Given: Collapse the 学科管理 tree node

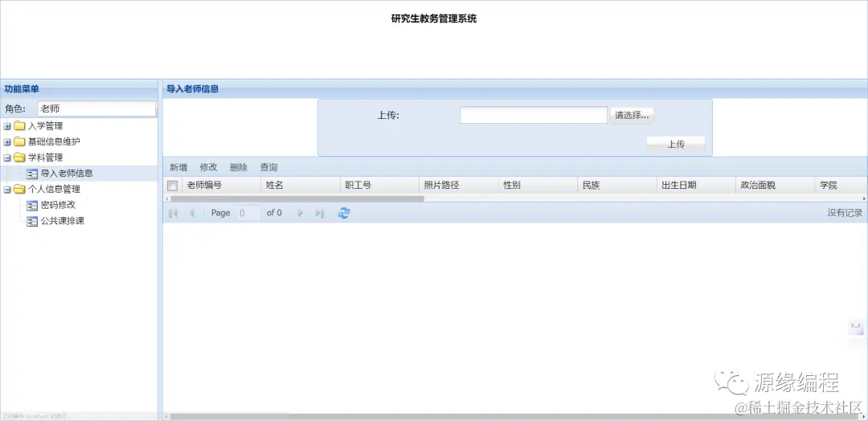Looking at the screenshot, I should point(7,158).
